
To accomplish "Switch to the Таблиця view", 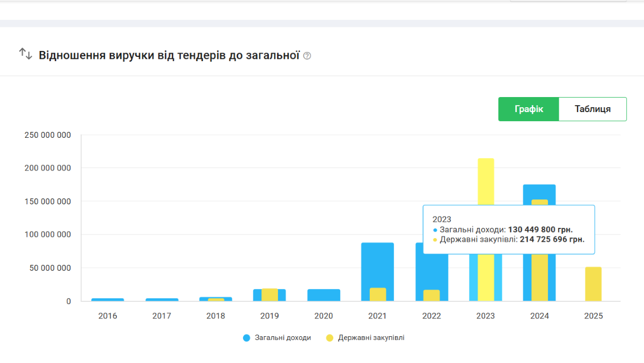I will click(592, 109).
